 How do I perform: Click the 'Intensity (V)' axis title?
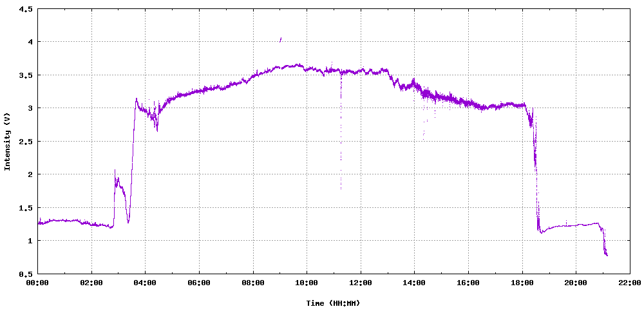click(x=7, y=141)
